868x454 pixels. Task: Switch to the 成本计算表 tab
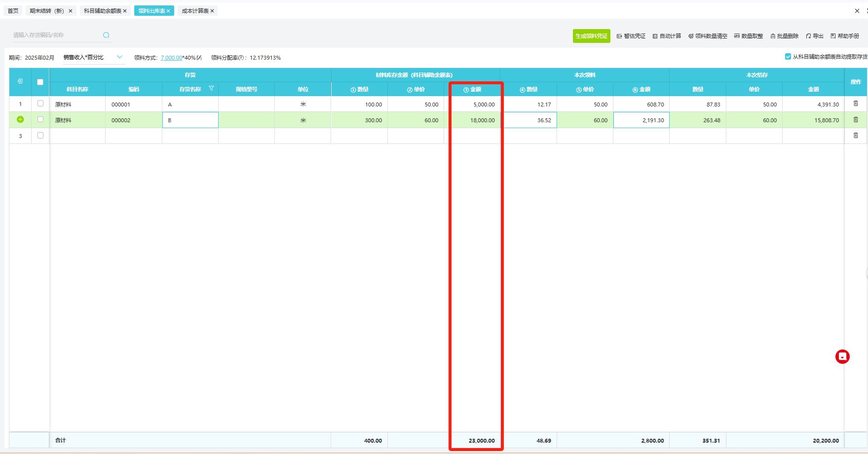[195, 11]
